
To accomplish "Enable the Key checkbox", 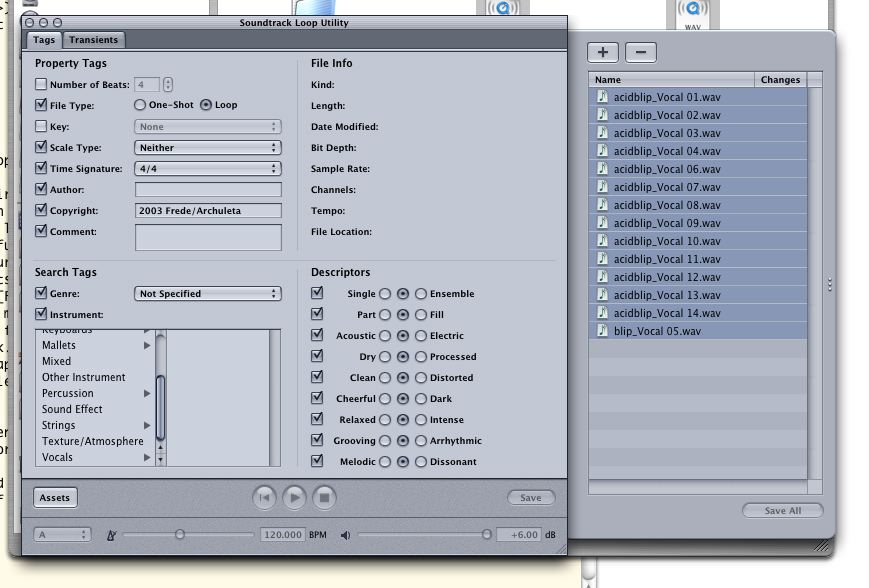I will 40,126.
